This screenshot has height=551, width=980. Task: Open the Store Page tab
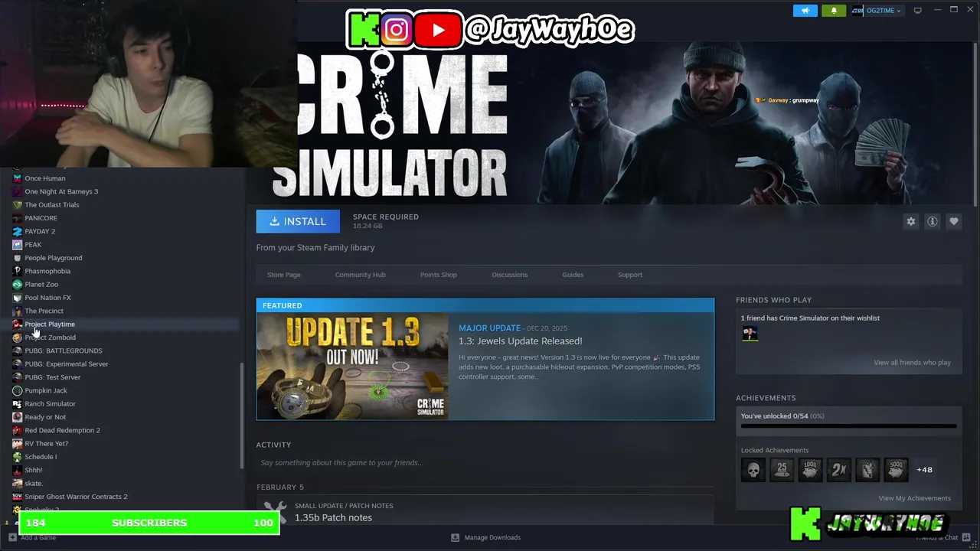[283, 275]
